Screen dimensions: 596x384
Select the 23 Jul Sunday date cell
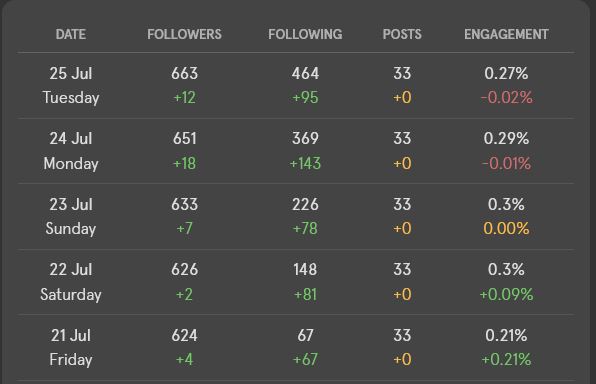(x=71, y=216)
